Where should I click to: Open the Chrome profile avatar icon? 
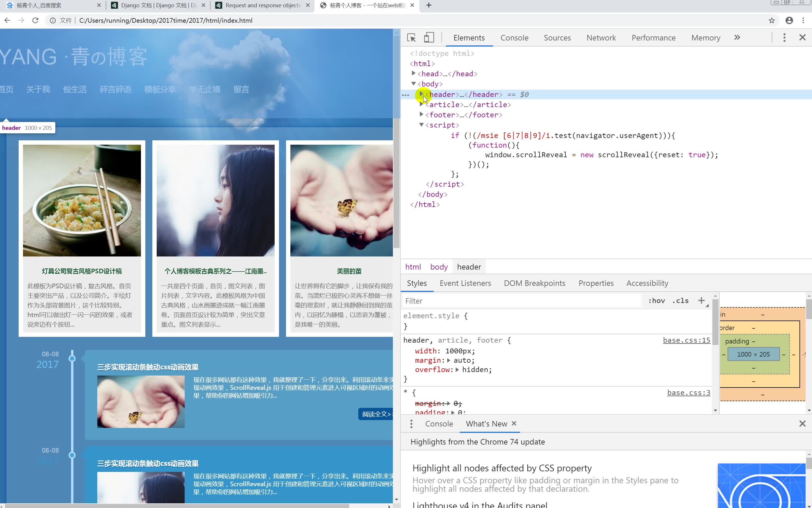(x=789, y=20)
